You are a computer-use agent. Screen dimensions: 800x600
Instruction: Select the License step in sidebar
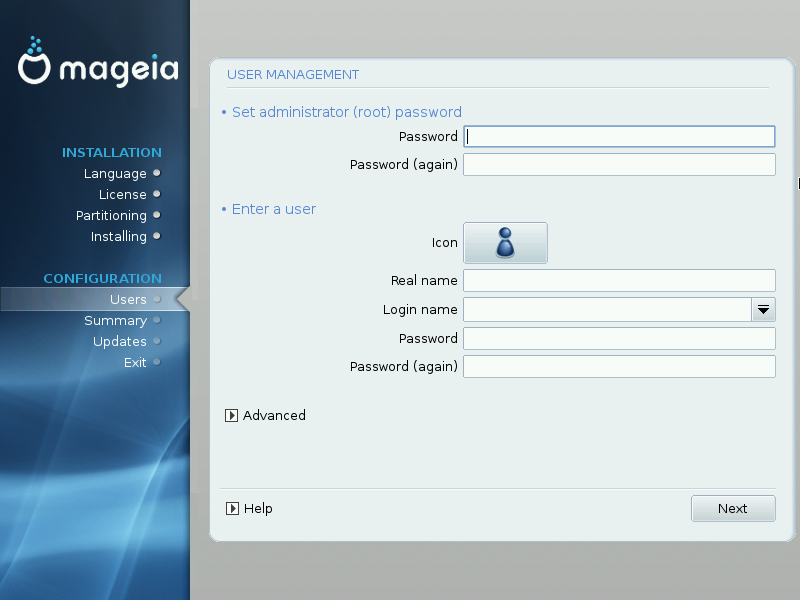coord(122,195)
